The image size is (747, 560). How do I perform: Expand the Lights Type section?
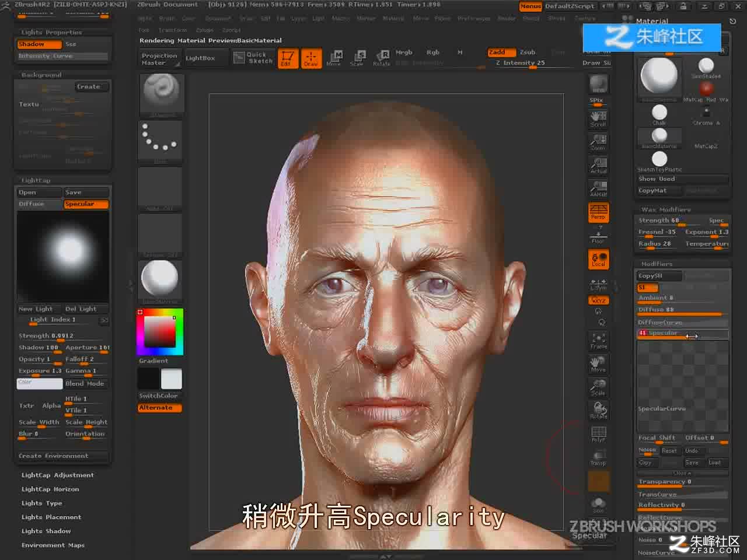click(x=41, y=503)
